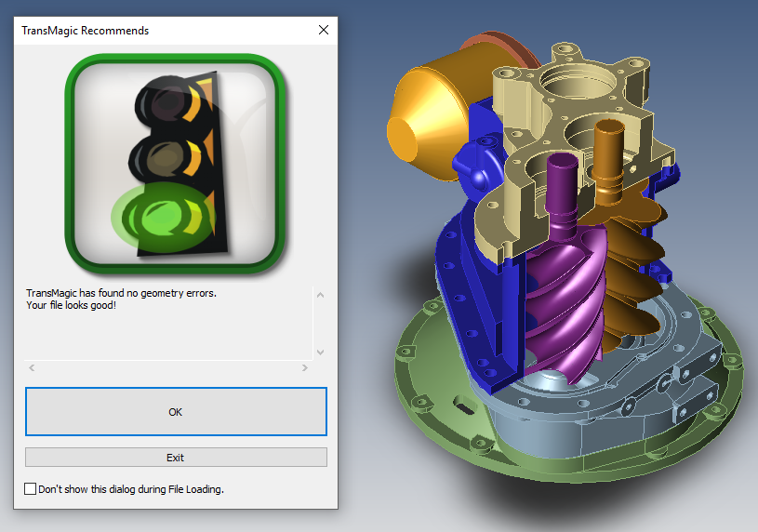Enable "Don't show this dialog during File Loading" checkbox
This screenshot has height=532, width=758.
[x=30, y=489]
